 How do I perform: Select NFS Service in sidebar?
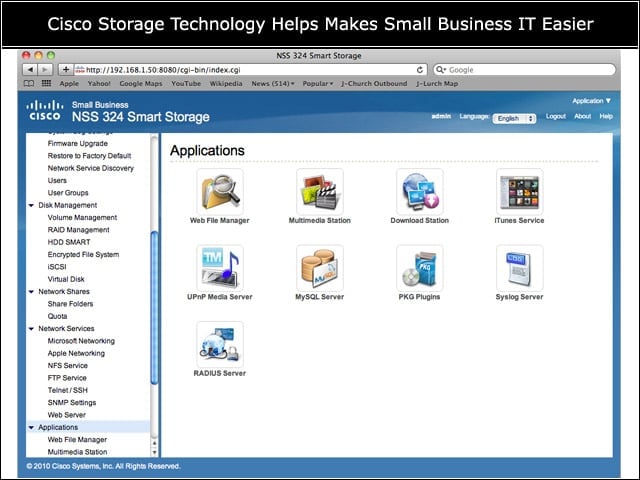67,366
